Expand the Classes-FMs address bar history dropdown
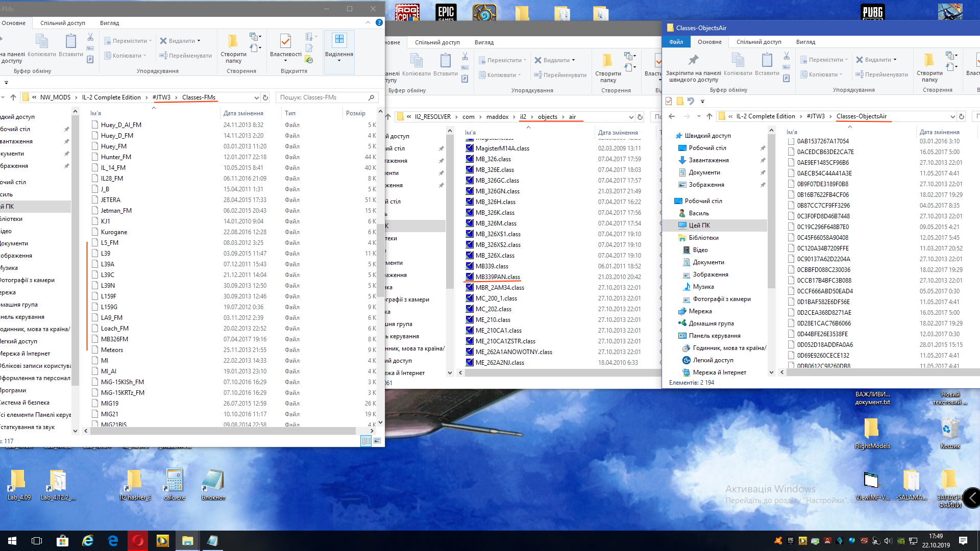 click(x=256, y=97)
